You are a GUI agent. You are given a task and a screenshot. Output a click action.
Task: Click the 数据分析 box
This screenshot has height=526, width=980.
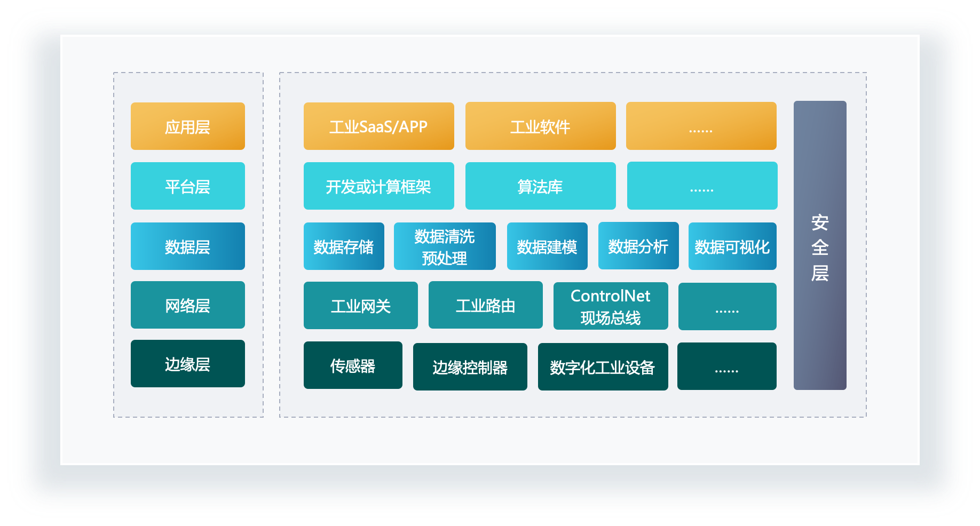pyautogui.click(x=638, y=246)
